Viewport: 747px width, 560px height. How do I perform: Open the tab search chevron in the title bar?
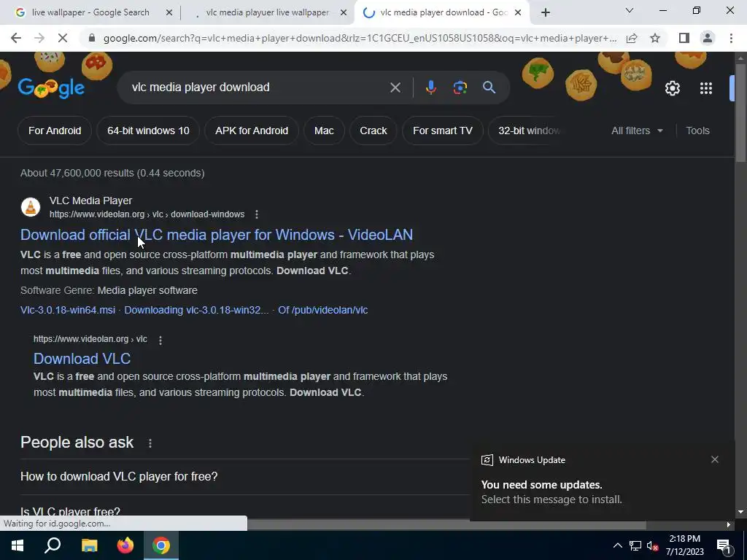tap(630, 10)
